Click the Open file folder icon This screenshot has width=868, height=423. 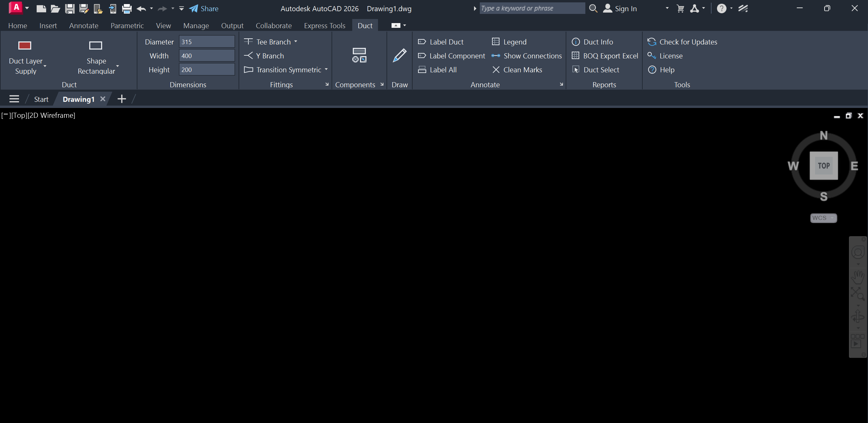tap(55, 8)
